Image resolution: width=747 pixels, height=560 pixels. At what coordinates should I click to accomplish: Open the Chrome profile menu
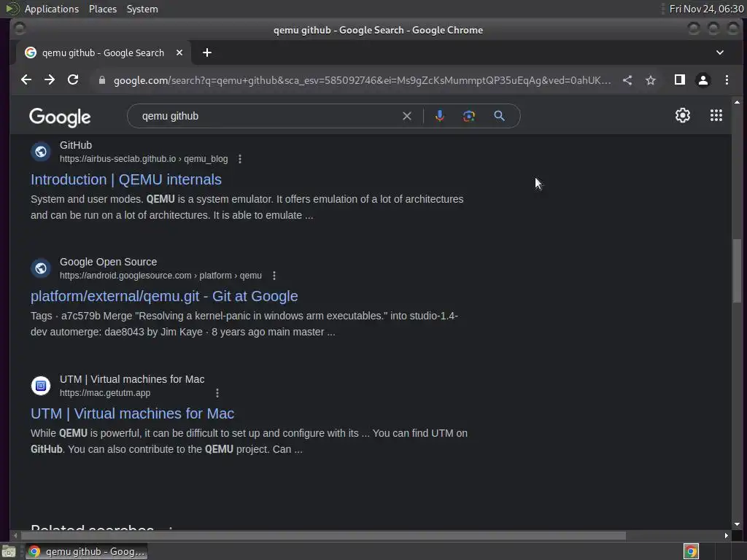point(703,80)
